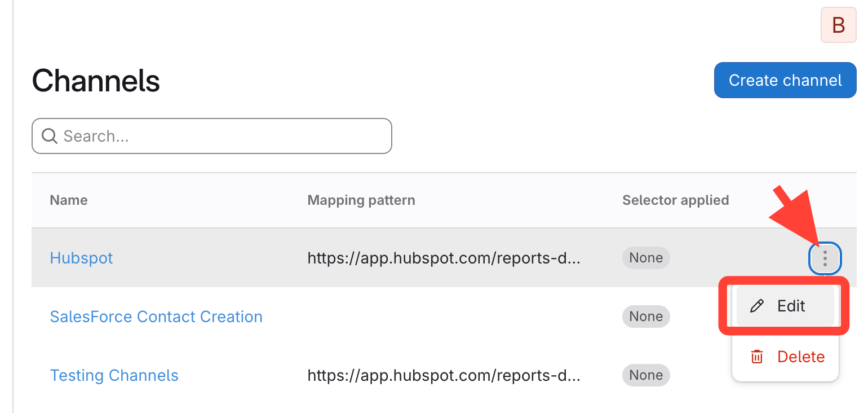This screenshot has height=413, width=868.
Task: Click the Selector applied column header
Action: (675, 200)
